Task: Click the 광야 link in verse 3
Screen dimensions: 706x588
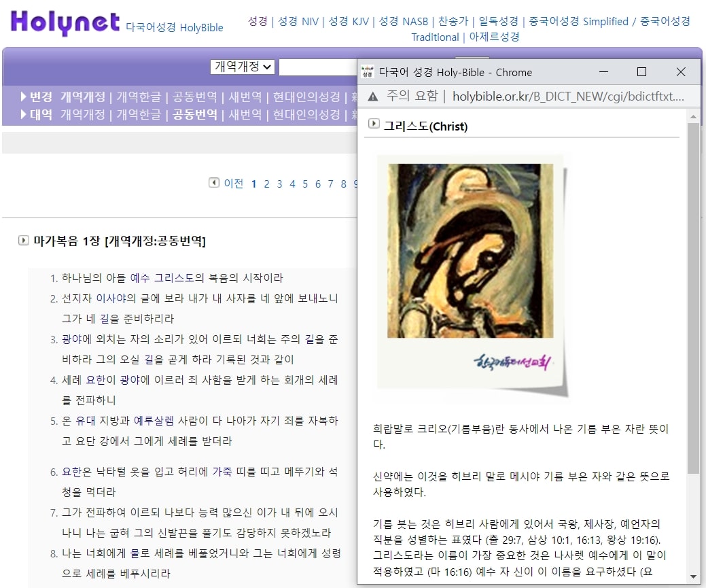Action: 71,339
